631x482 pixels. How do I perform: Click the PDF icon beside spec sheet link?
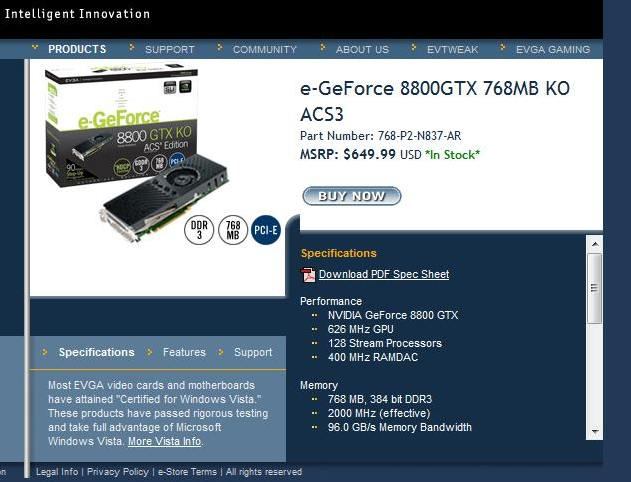coord(308,275)
